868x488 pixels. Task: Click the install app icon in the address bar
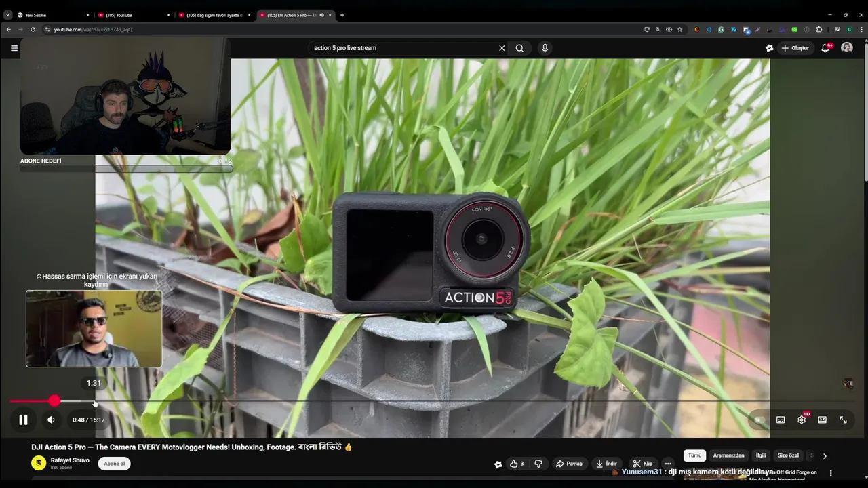point(647,29)
